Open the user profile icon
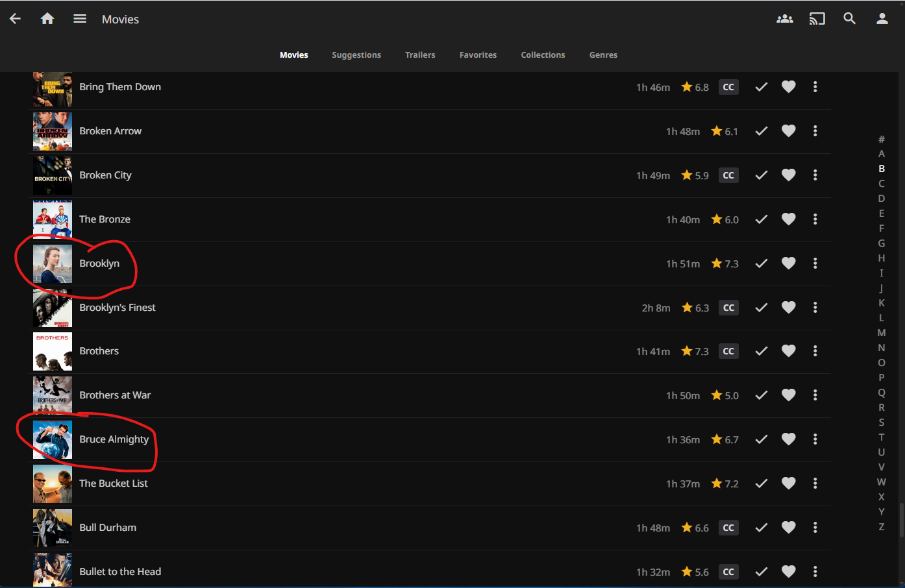Image resolution: width=905 pixels, height=588 pixels. [x=882, y=19]
